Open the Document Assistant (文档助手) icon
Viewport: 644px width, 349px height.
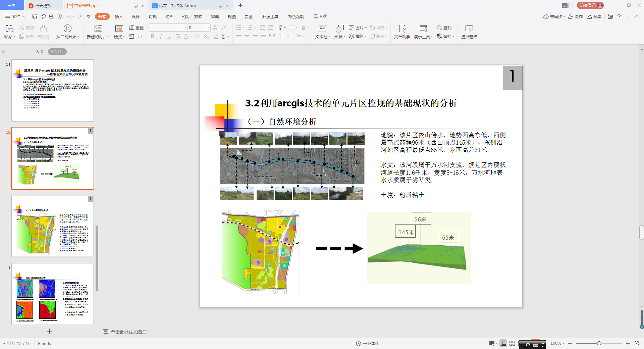tap(402, 29)
